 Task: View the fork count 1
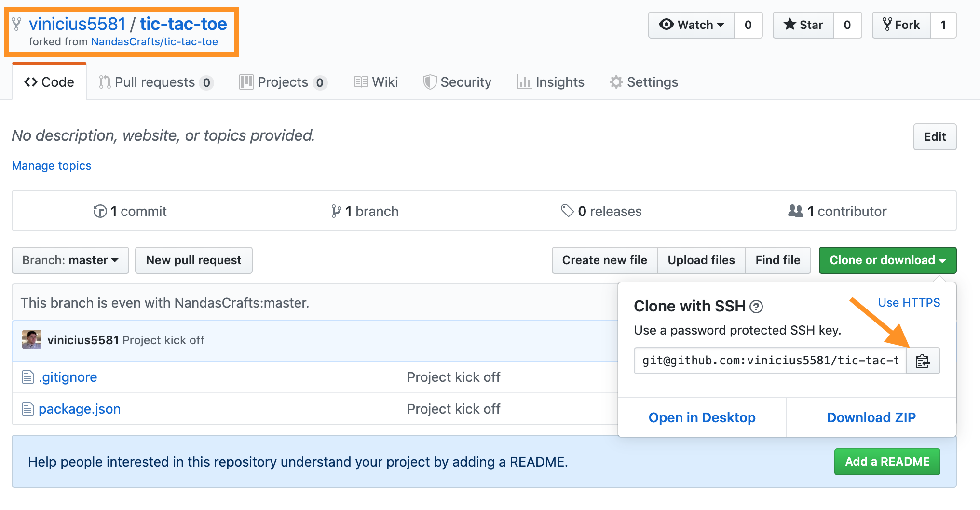(x=943, y=25)
